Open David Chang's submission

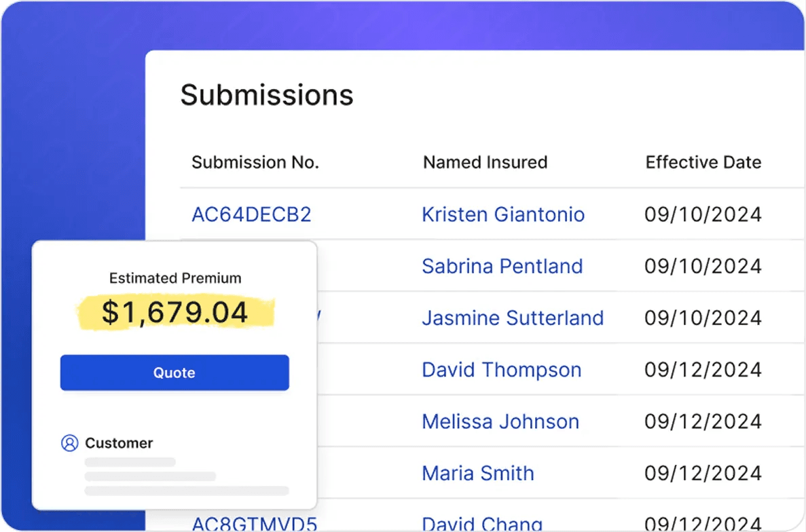pos(482,523)
